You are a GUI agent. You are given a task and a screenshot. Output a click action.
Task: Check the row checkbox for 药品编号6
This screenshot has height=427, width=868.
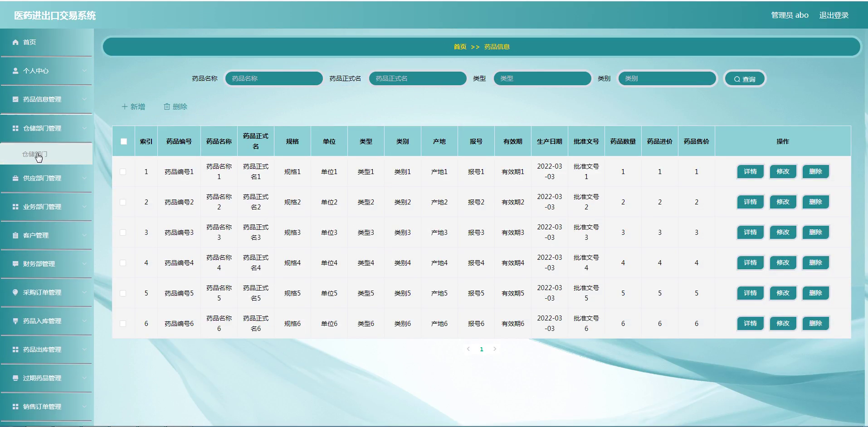point(123,324)
